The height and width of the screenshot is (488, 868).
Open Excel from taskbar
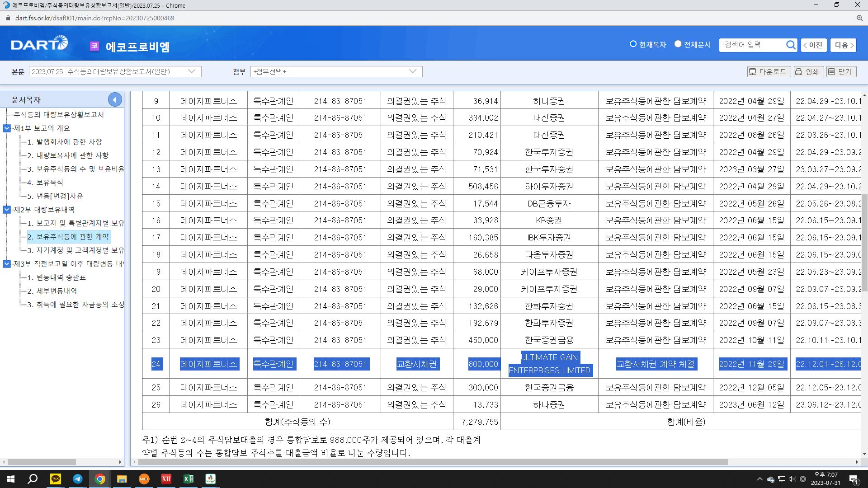188,479
